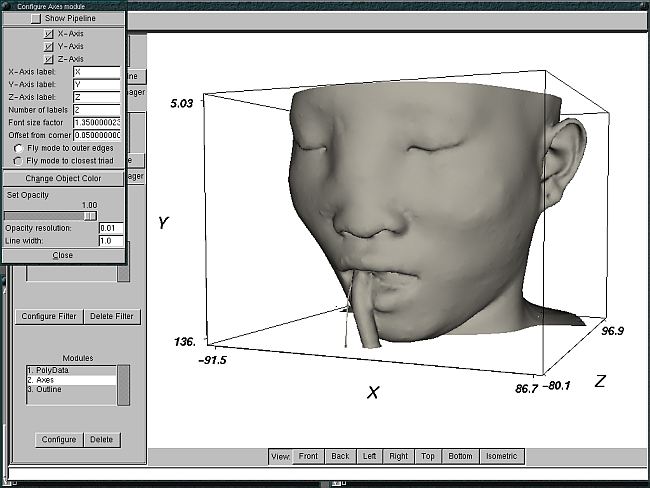
Task: Select PolyData in the Modules list
Action: pyautogui.click(x=48, y=370)
